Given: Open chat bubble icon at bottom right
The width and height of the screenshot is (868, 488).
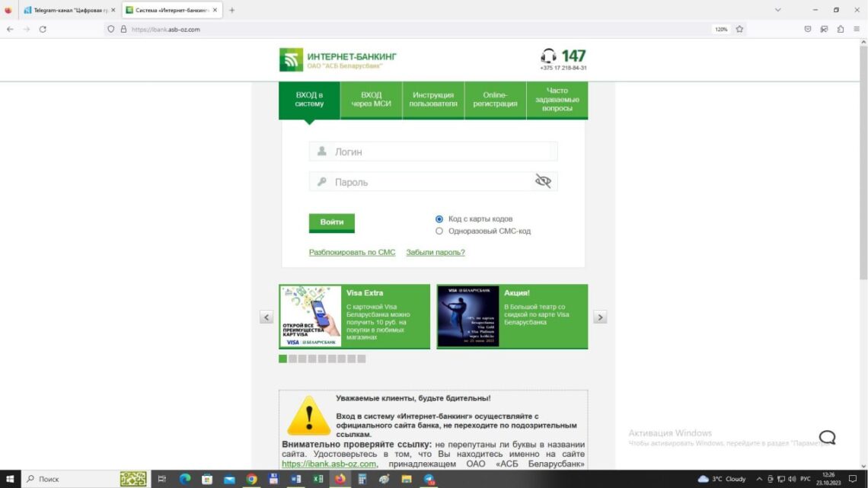Looking at the screenshot, I should click(x=827, y=438).
